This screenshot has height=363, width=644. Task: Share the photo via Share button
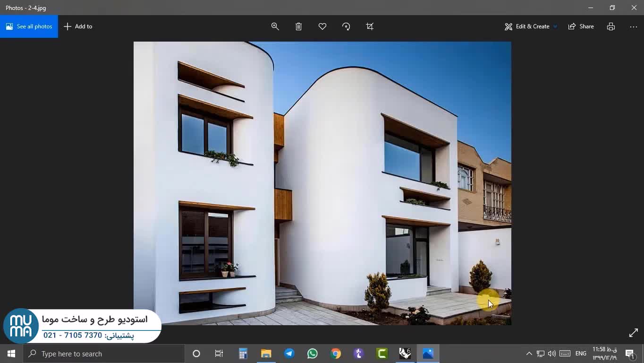(x=581, y=26)
